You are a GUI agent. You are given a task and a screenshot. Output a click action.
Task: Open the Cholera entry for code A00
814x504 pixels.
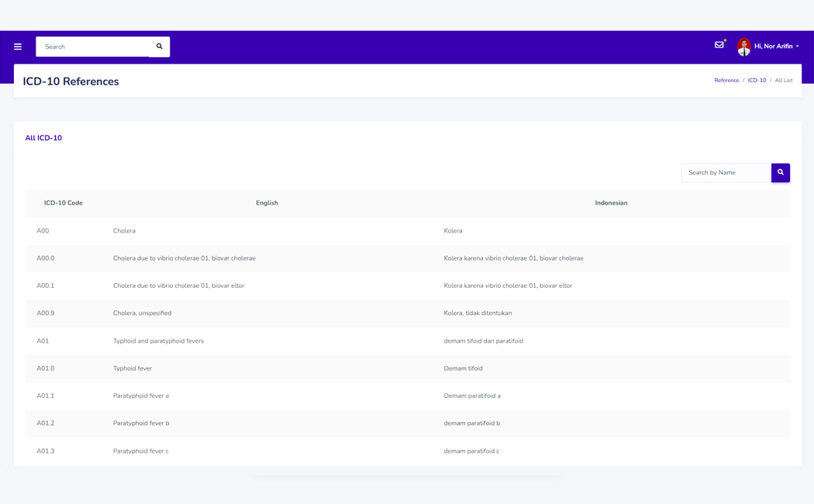click(x=123, y=230)
